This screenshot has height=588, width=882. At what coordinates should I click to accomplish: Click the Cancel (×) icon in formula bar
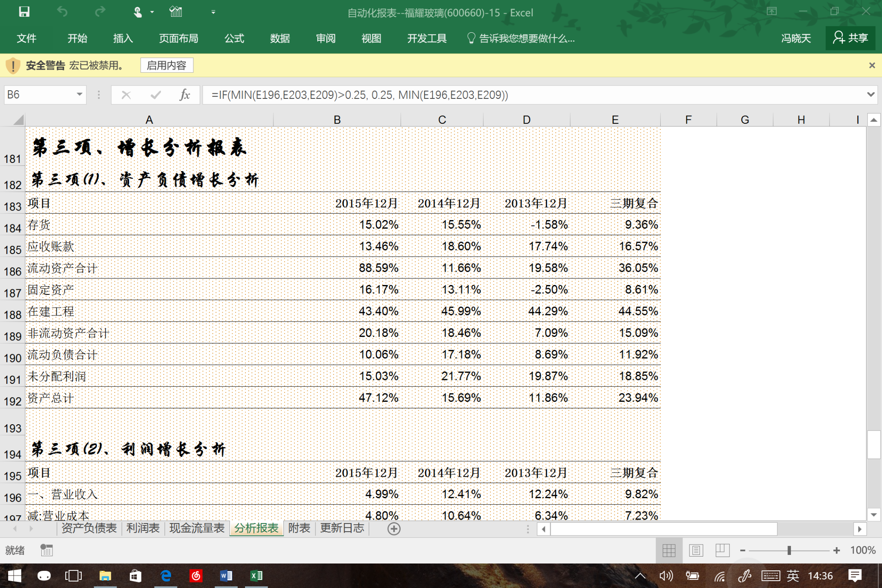(x=126, y=95)
